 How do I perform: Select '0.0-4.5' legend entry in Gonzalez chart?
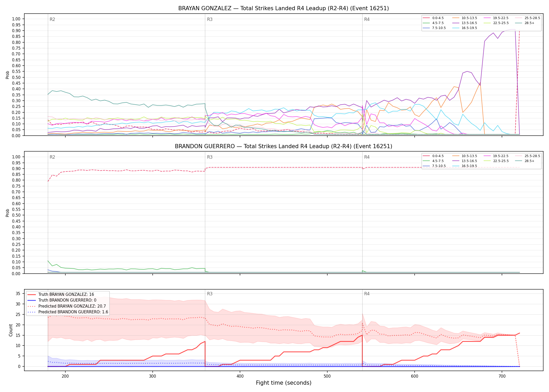(x=433, y=18)
